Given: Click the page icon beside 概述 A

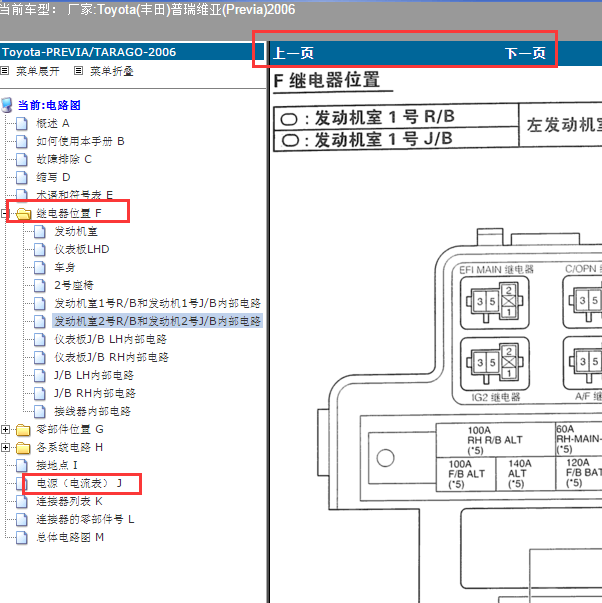Looking at the screenshot, I should [22, 123].
